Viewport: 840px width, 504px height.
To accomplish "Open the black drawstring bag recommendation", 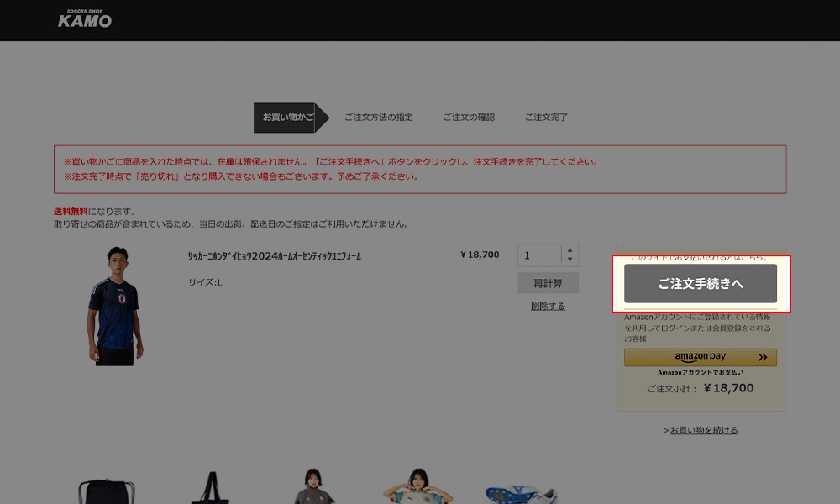I will (x=105, y=490).
